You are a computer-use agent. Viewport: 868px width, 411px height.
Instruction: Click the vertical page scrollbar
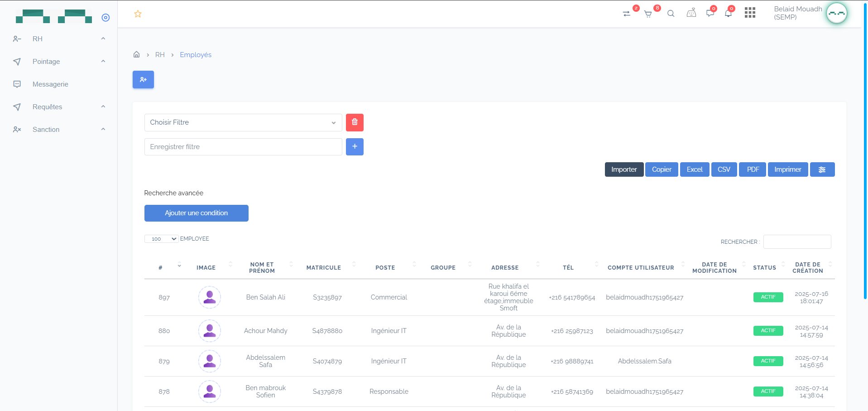point(865,152)
